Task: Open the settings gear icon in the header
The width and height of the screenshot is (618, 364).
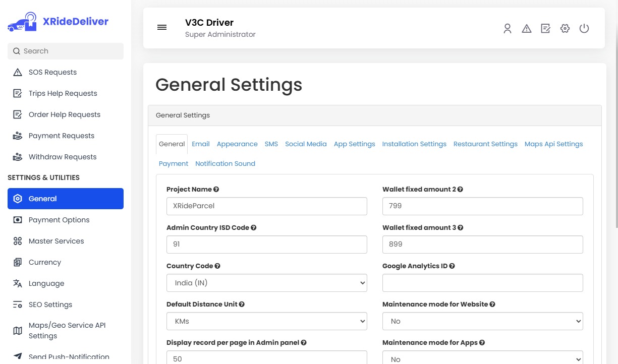Action: tap(565, 29)
